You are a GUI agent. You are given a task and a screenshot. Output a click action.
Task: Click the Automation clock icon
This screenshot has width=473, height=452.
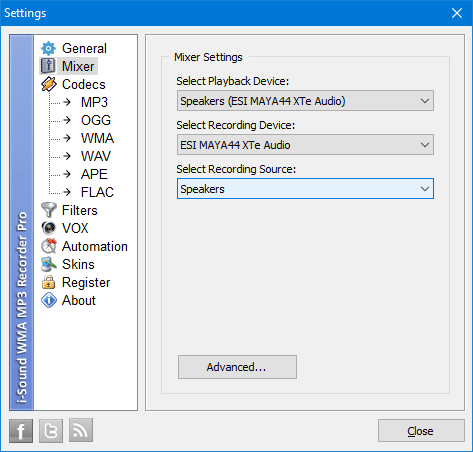click(x=49, y=246)
